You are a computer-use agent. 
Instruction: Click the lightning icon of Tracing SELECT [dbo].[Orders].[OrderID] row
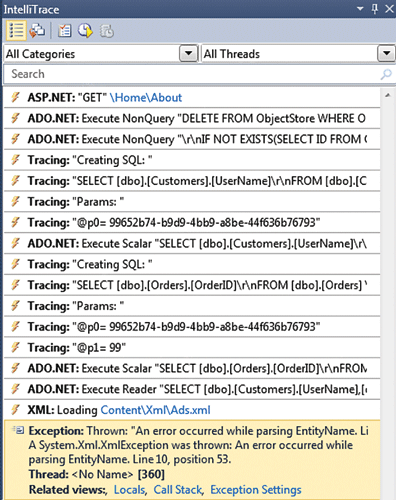[x=15, y=285]
